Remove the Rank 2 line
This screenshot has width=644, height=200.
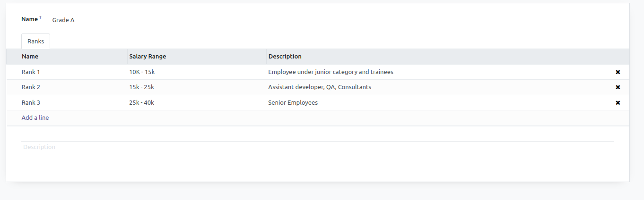click(618, 87)
